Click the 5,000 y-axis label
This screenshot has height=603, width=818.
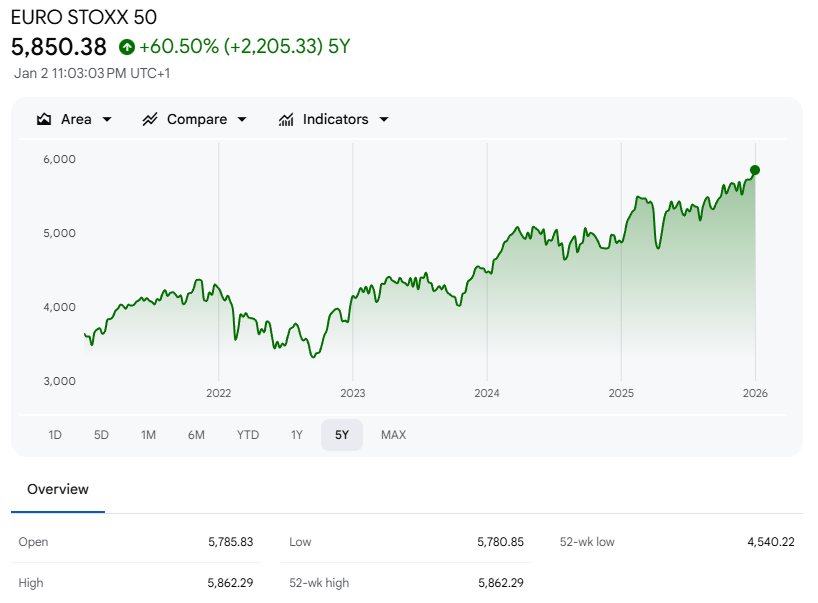(59, 233)
